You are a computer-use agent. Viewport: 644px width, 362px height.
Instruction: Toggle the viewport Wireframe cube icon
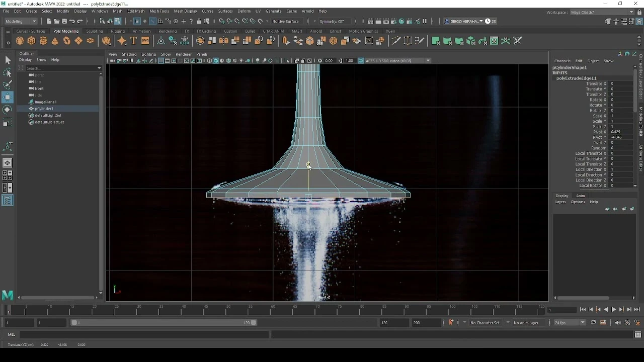[209, 61]
